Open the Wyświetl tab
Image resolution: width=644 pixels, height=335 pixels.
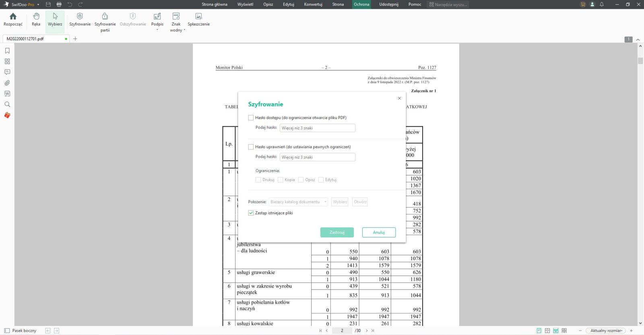point(246,4)
